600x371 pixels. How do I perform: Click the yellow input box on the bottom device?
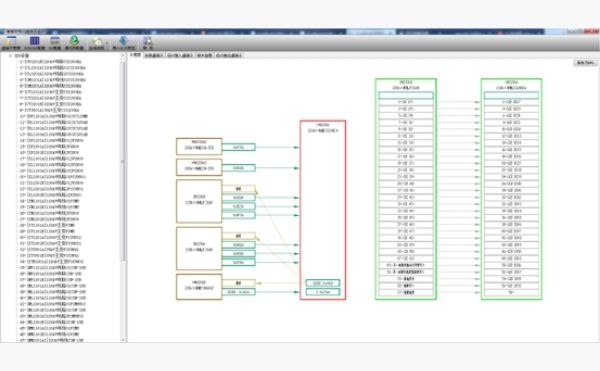click(238, 283)
